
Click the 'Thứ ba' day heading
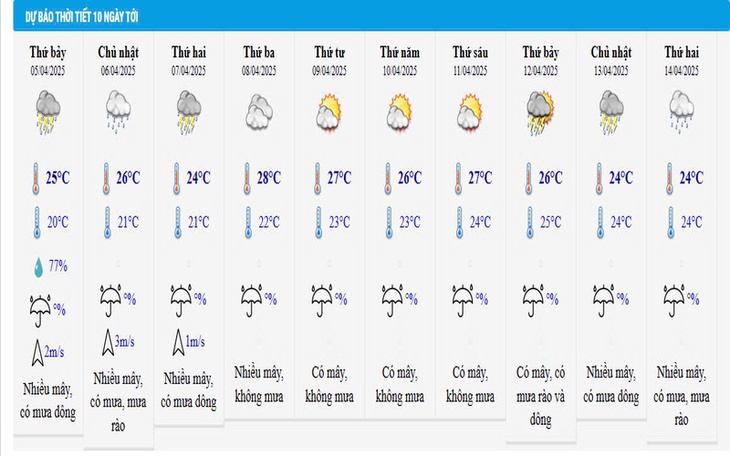click(x=259, y=52)
